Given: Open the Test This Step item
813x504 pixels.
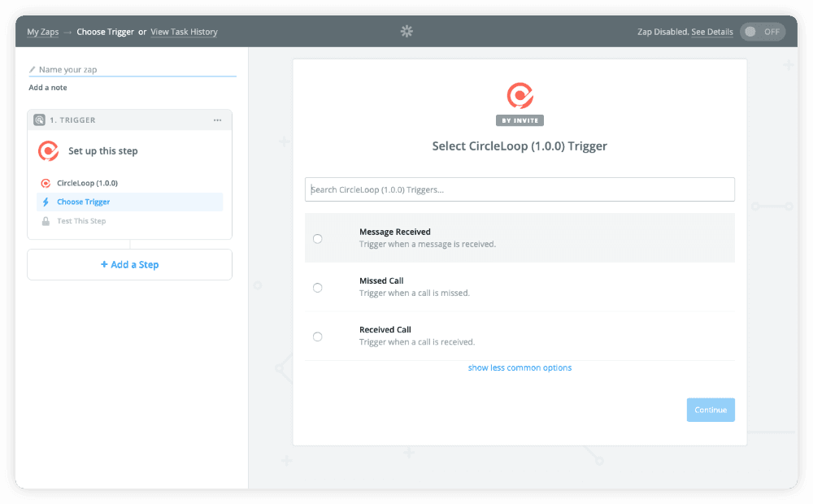Looking at the screenshot, I should 129,221.
